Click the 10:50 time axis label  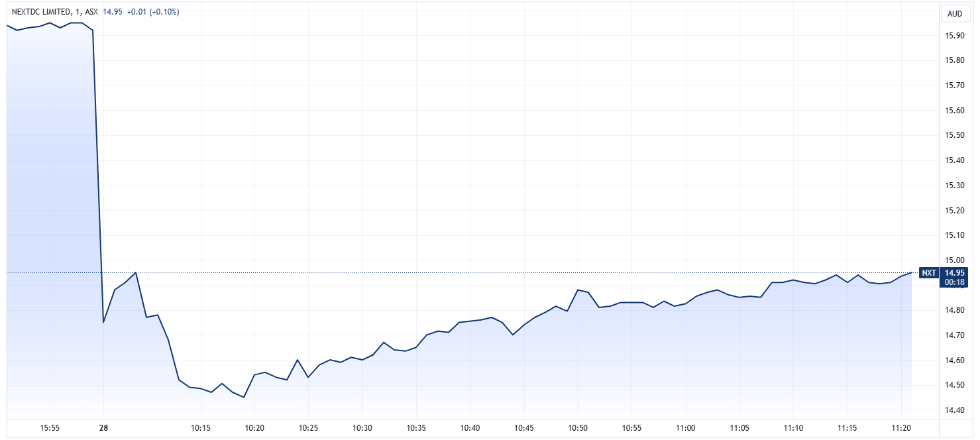point(578,428)
